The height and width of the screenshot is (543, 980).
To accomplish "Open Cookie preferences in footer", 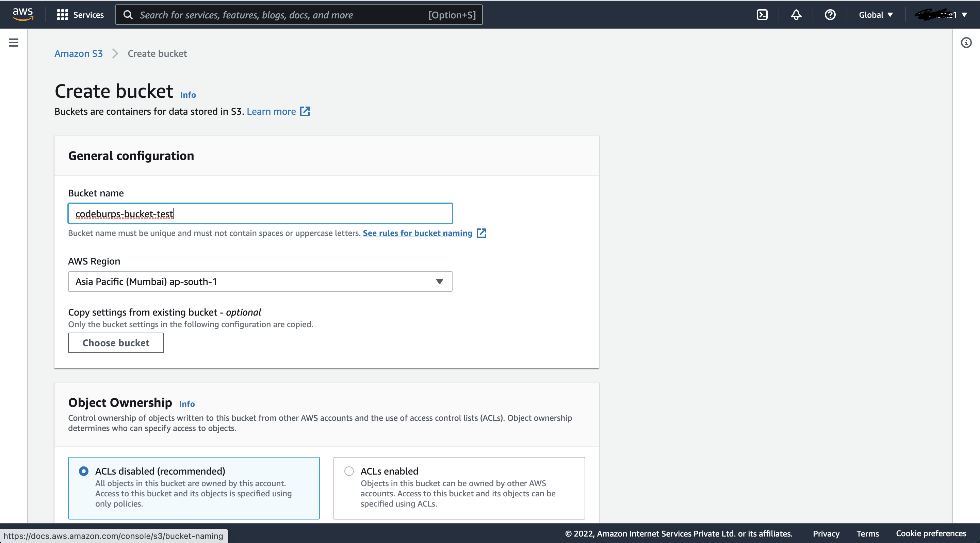I will pos(931,533).
